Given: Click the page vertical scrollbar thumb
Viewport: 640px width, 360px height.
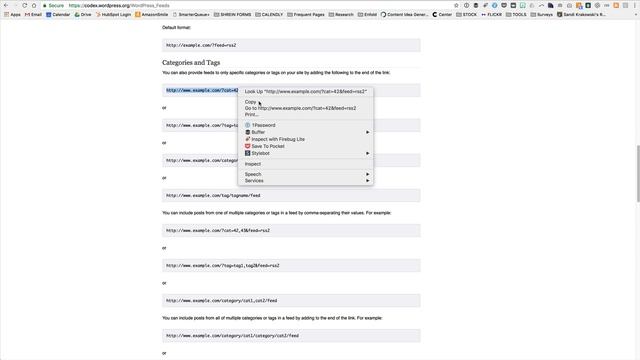Looking at the screenshot, I should pos(638,173).
